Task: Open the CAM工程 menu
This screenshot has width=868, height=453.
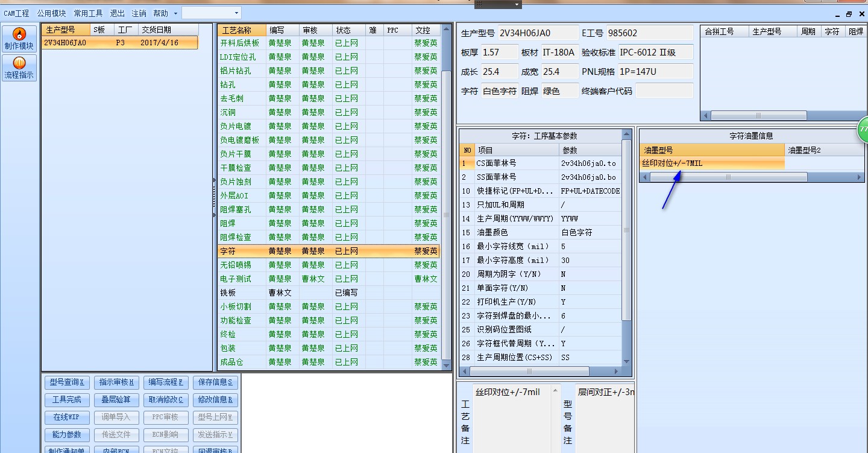Action: click(16, 13)
